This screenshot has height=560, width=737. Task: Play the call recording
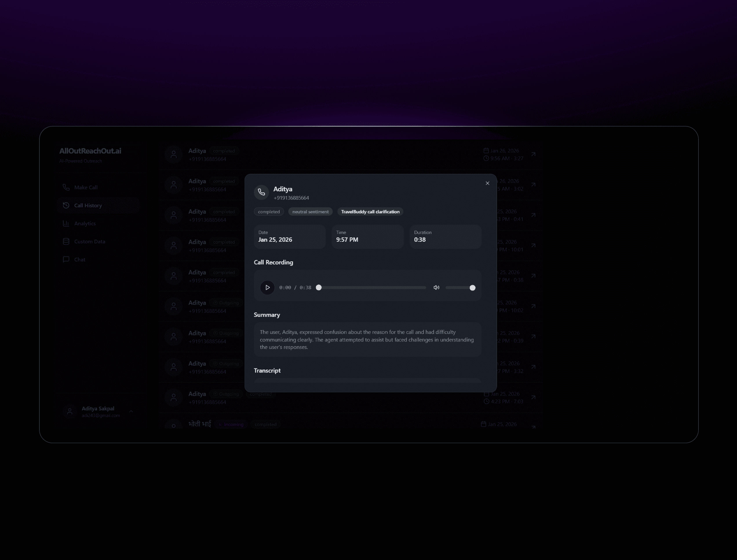[267, 287]
